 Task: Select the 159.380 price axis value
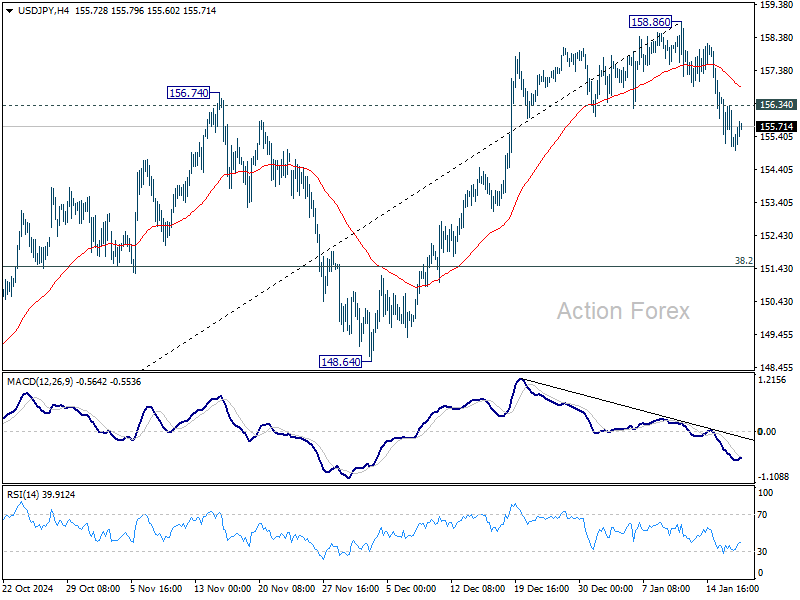click(777, 5)
